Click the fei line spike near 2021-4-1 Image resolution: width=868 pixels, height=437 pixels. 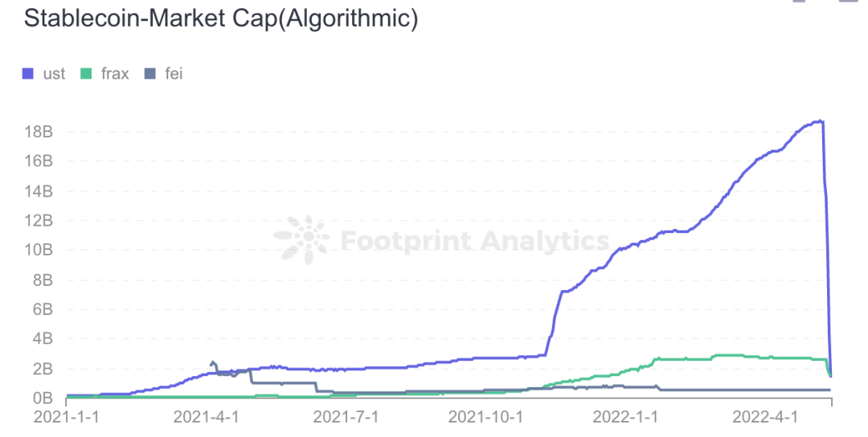pyautogui.click(x=213, y=363)
